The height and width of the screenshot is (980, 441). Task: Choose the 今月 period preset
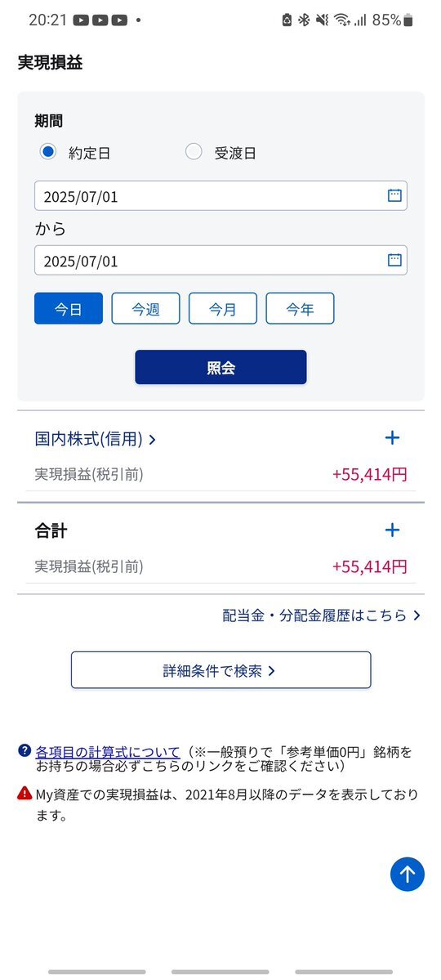[x=223, y=308]
